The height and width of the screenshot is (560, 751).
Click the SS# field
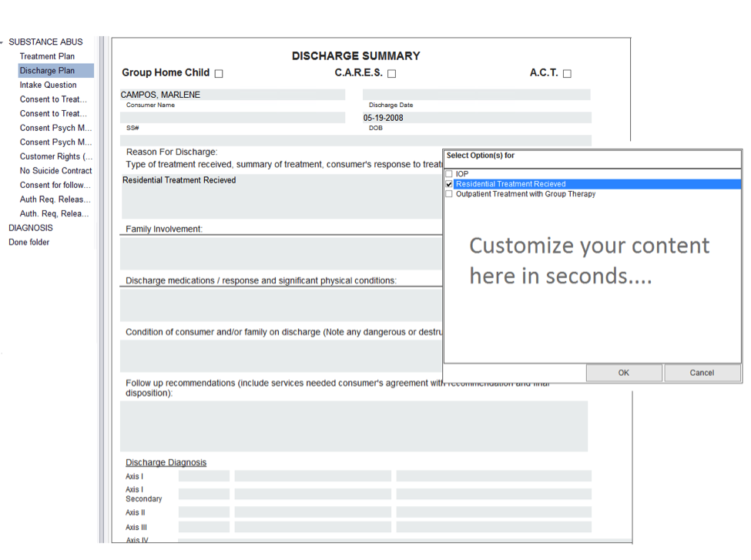[233, 118]
